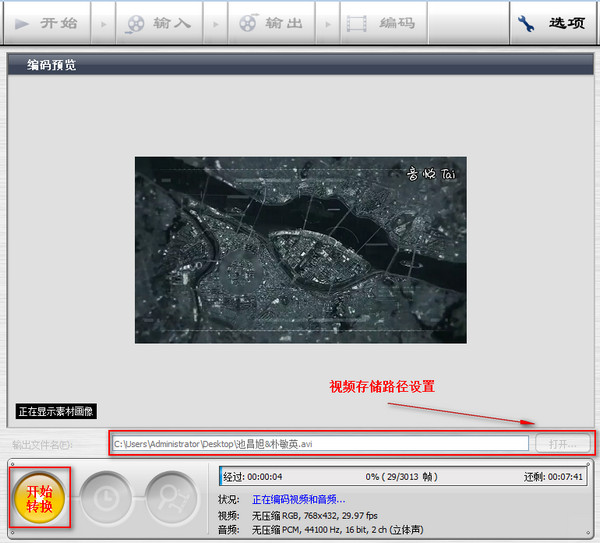Click the play triangle icon on 开始 tab
The height and width of the screenshot is (543, 600).
pyautogui.click(x=21, y=24)
